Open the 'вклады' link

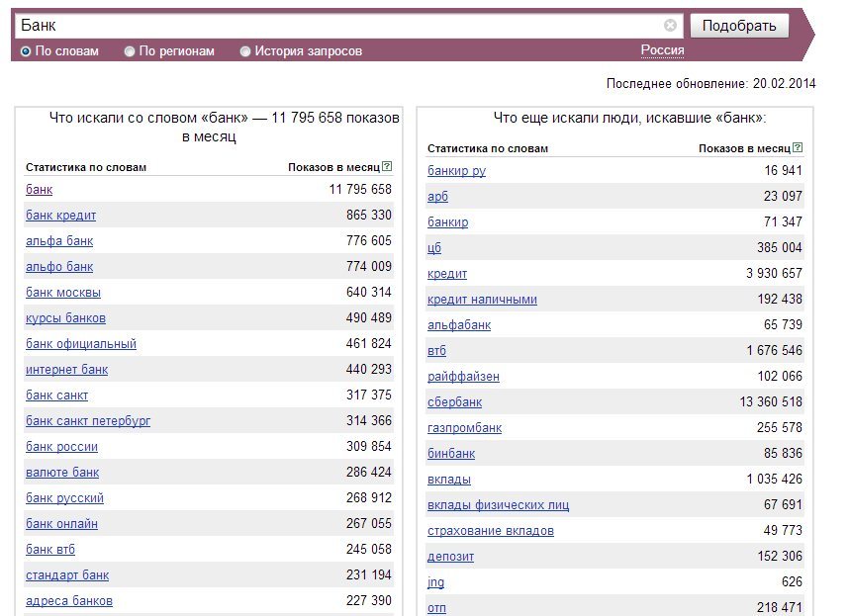pos(449,480)
